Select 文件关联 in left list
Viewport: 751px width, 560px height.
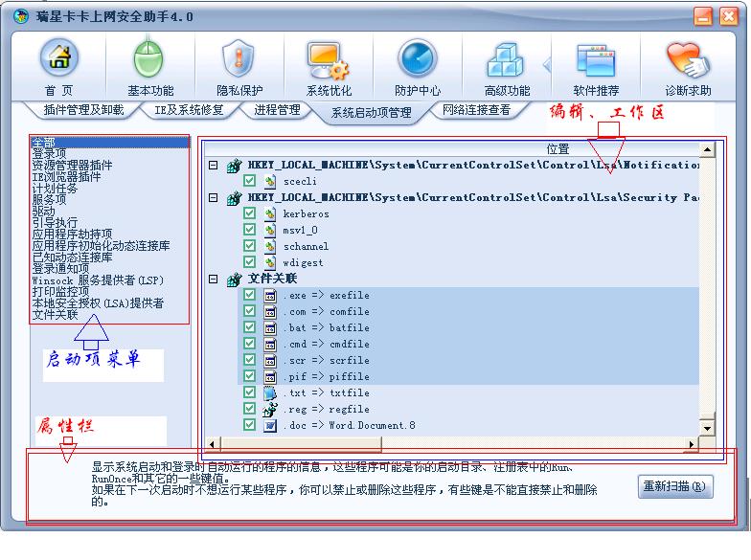tap(55, 314)
